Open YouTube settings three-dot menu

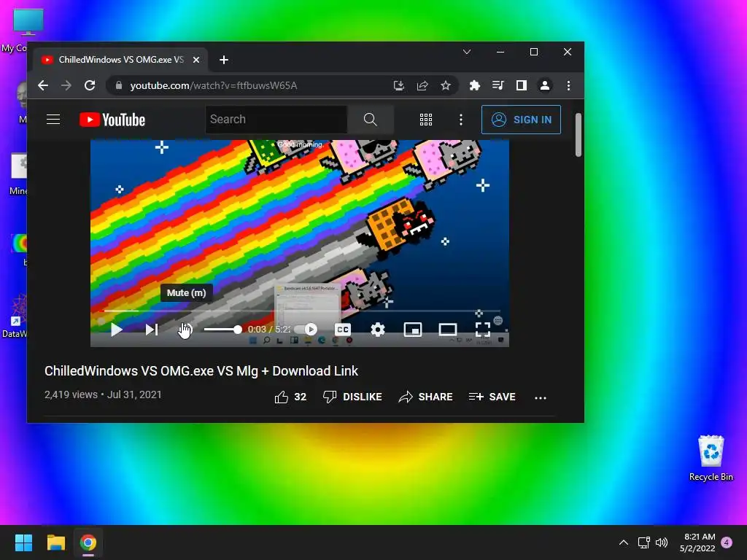coord(461,120)
